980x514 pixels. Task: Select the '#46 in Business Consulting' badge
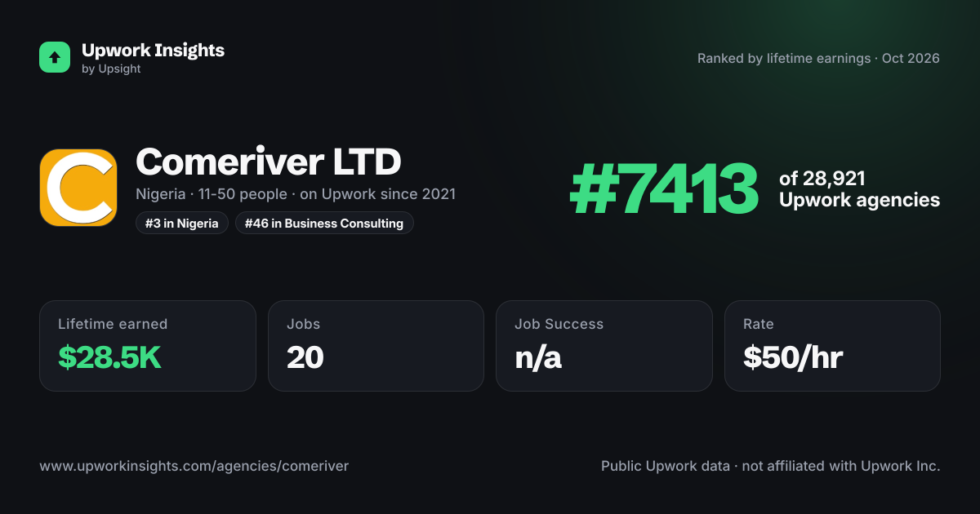coord(324,223)
